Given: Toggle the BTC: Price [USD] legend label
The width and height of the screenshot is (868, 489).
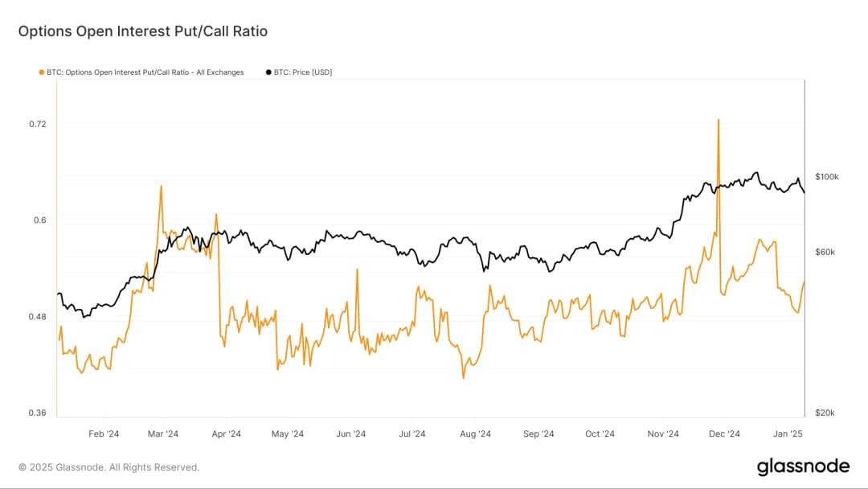Looking at the screenshot, I should pyautogui.click(x=303, y=72).
